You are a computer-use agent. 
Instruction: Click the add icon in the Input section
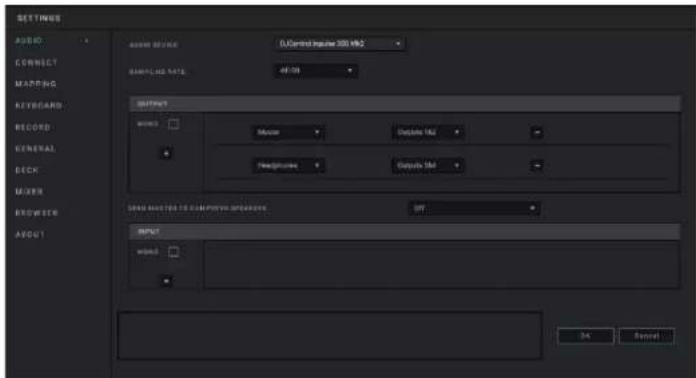click(166, 281)
